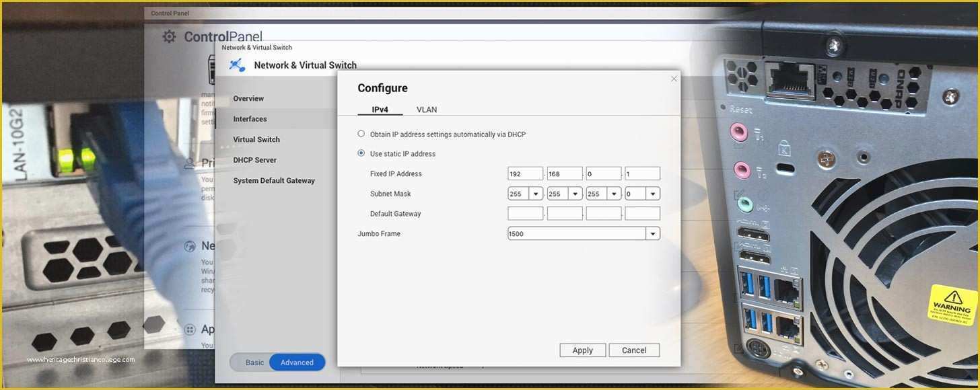The image size is (980, 390).
Task: Switch the mode toggle to Basic
Action: pyautogui.click(x=254, y=362)
